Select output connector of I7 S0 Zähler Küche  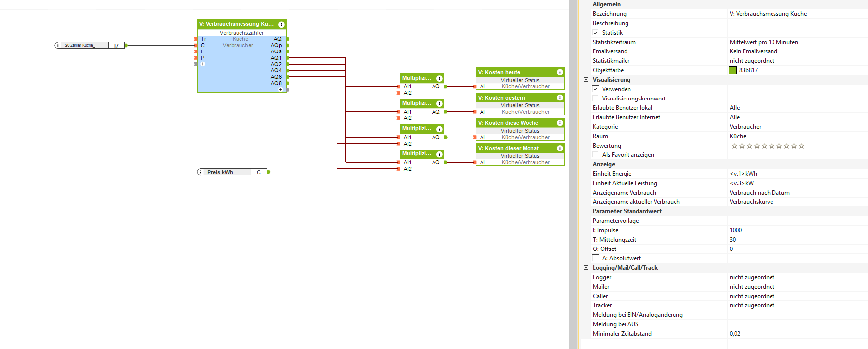pyautogui.click(x=126, y=45)
